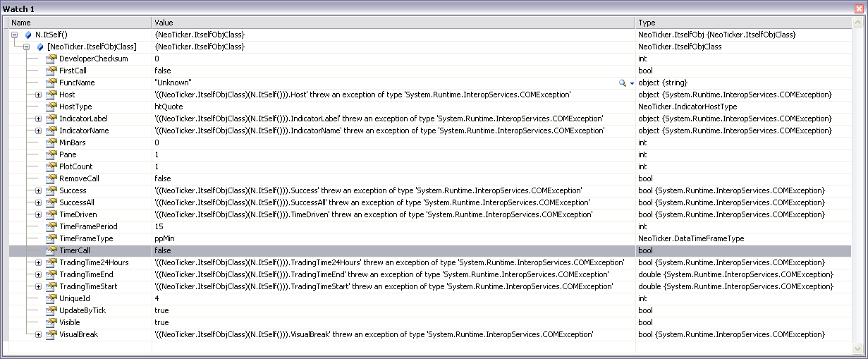Click the property icon next to TimerCall

point(51,250)
